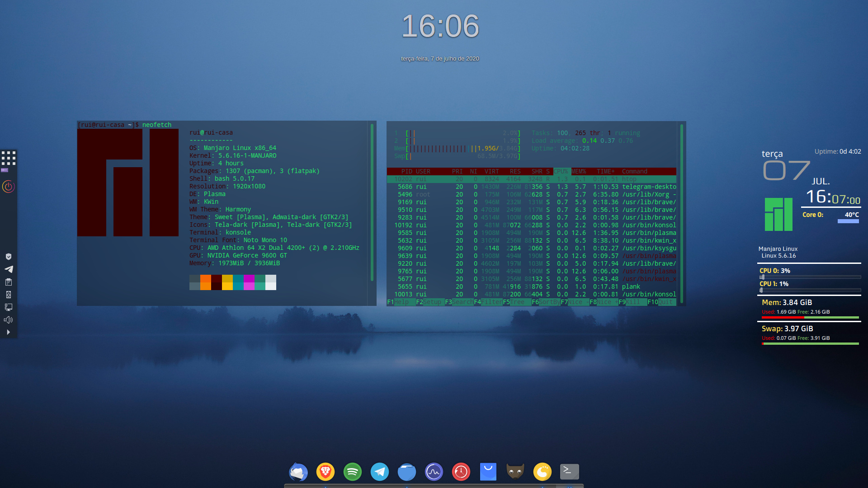Open Thunderbird mail from the dock
Screen dimensions: 868x488
[298, 472]
